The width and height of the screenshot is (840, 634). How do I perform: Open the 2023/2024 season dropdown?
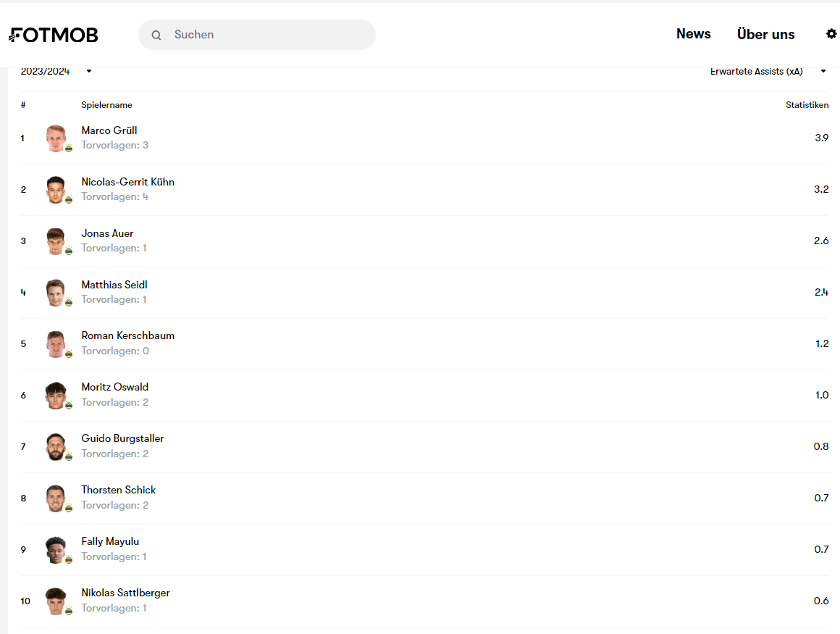56,71
